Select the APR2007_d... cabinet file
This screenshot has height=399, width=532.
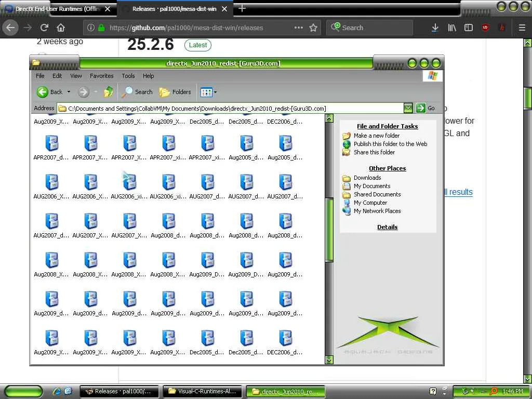[x=51, y=148]
